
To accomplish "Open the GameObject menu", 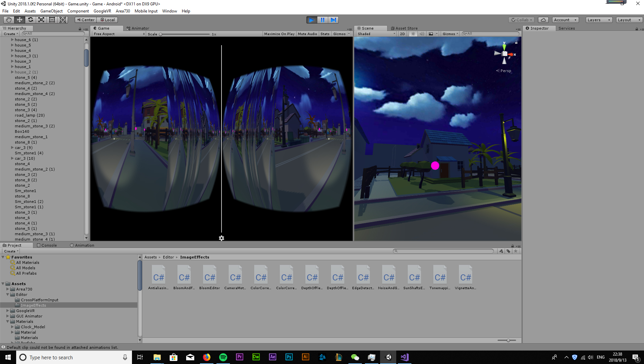I will [x=51, y=11].
